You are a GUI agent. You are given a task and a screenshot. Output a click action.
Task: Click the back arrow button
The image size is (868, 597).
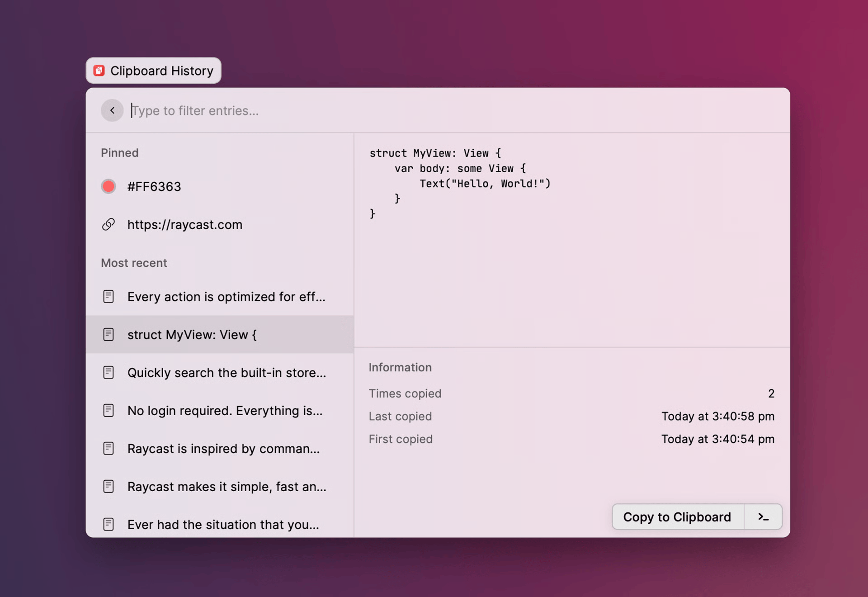pos(112,110)
